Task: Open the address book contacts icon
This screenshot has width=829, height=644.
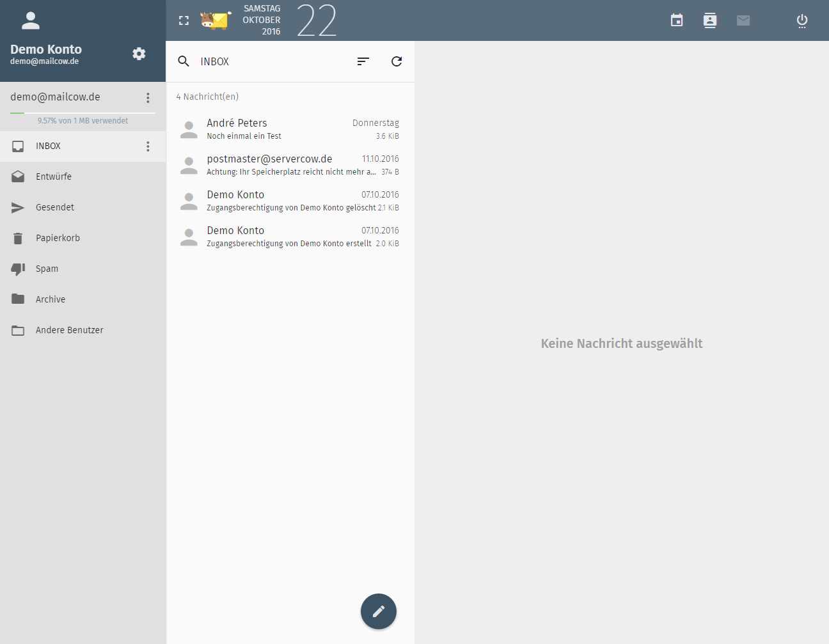Action: point(710,20)
